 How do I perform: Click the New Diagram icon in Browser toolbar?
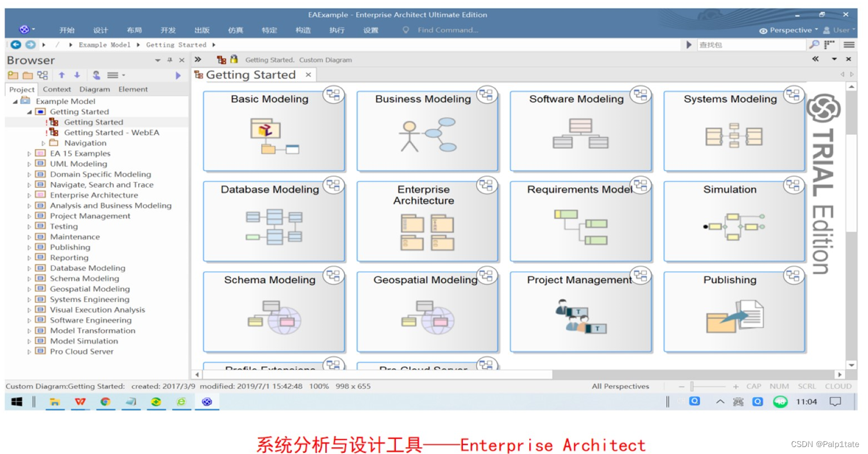(x=43, y=75)
